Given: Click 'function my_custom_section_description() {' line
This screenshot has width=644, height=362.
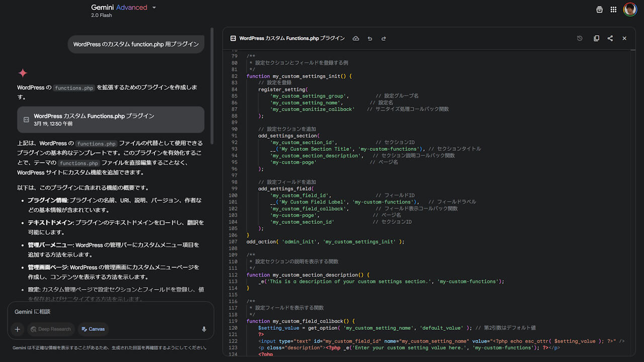Looking at the screenshot, I should tap(308, 275).
